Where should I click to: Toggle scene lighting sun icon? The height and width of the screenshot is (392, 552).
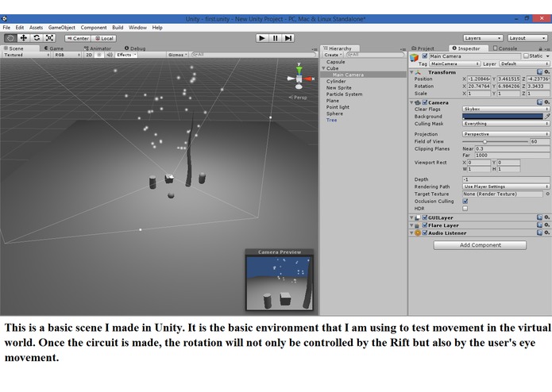[x=99, y=55]
